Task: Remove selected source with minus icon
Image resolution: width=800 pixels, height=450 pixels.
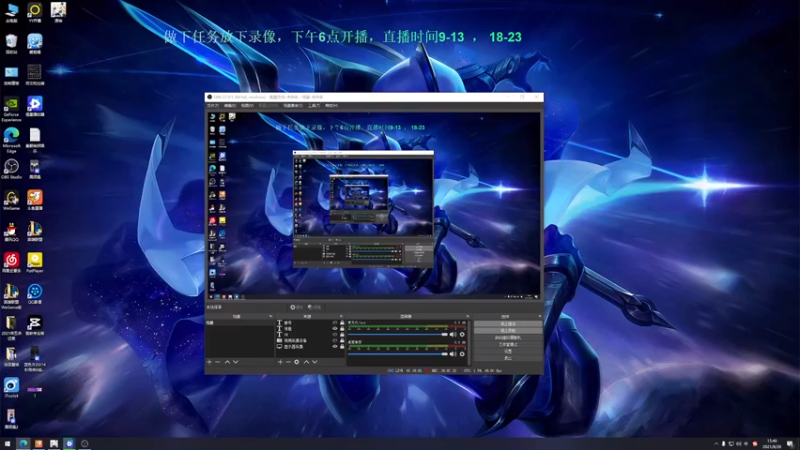Action: [x=288, y=362]
